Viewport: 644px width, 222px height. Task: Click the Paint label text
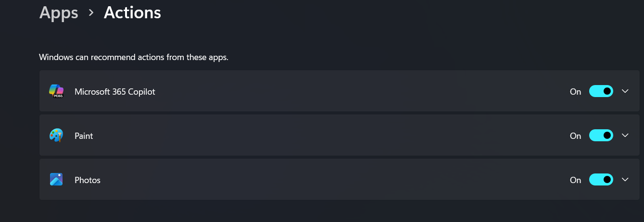(x=84, y=136)
